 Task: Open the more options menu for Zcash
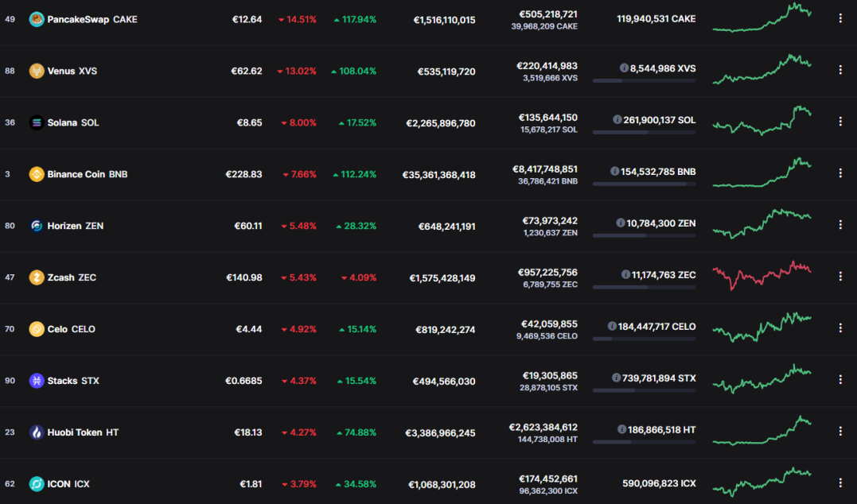pos(840,277)
